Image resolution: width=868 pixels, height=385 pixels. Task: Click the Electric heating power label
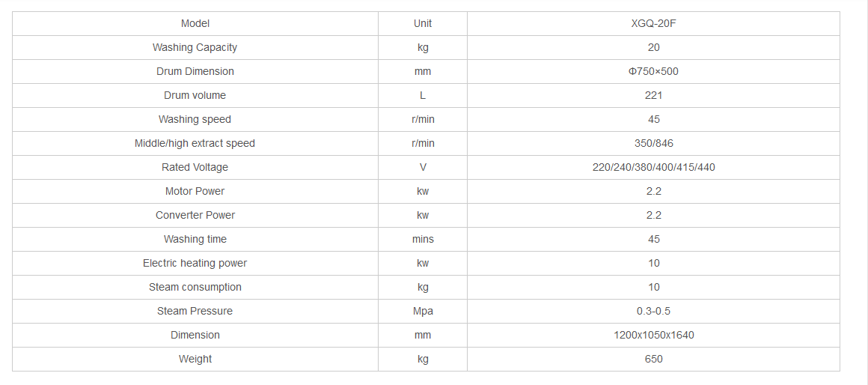click(x=195, y=263)
